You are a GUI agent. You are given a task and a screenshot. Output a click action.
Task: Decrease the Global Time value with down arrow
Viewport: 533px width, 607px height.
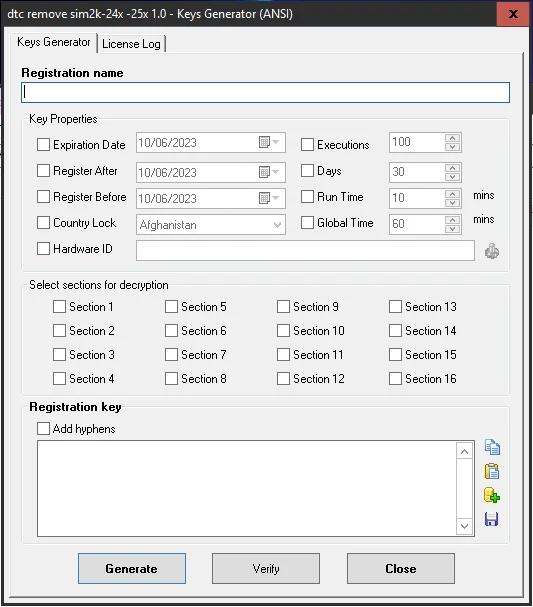[452, 229]
